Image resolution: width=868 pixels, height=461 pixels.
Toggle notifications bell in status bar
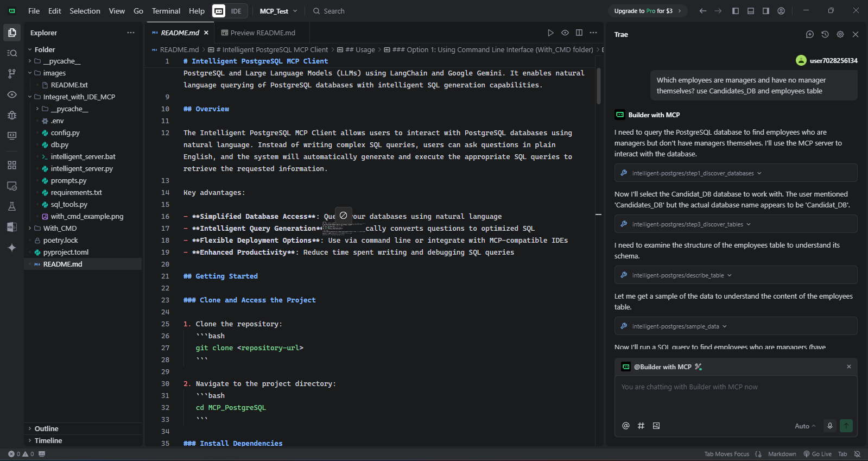857,454
